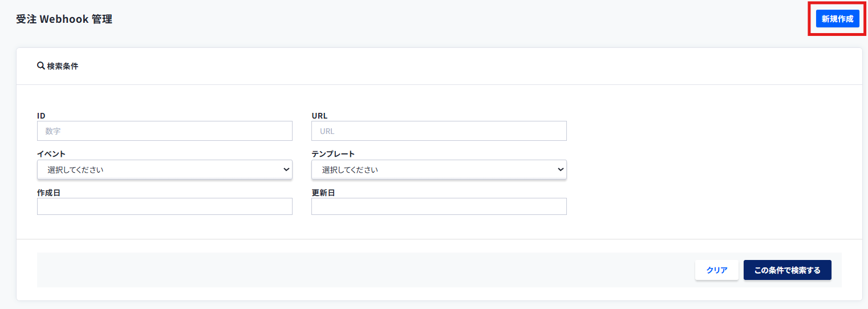
Task: Click the 作成日 field label
Action: coord(48,193)
